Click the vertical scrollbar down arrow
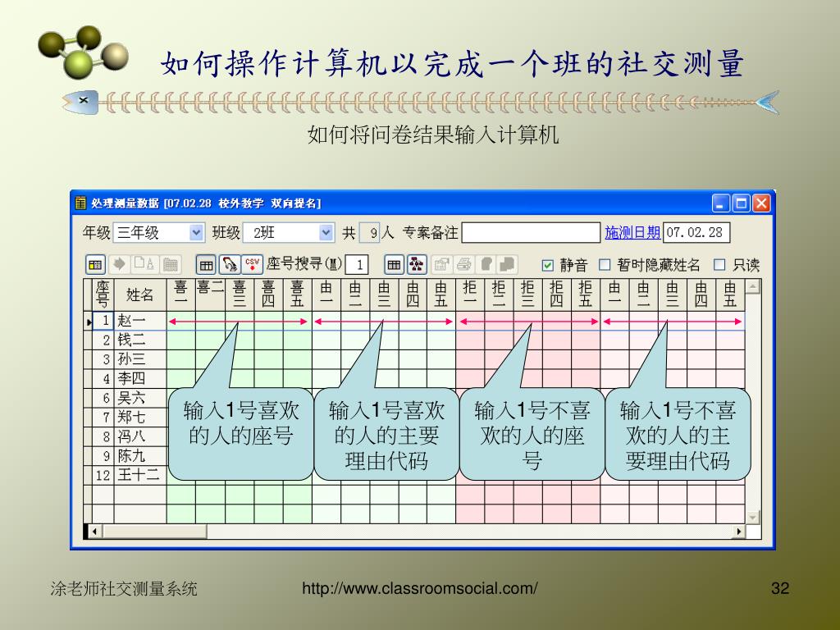 (x=753, y=517)
